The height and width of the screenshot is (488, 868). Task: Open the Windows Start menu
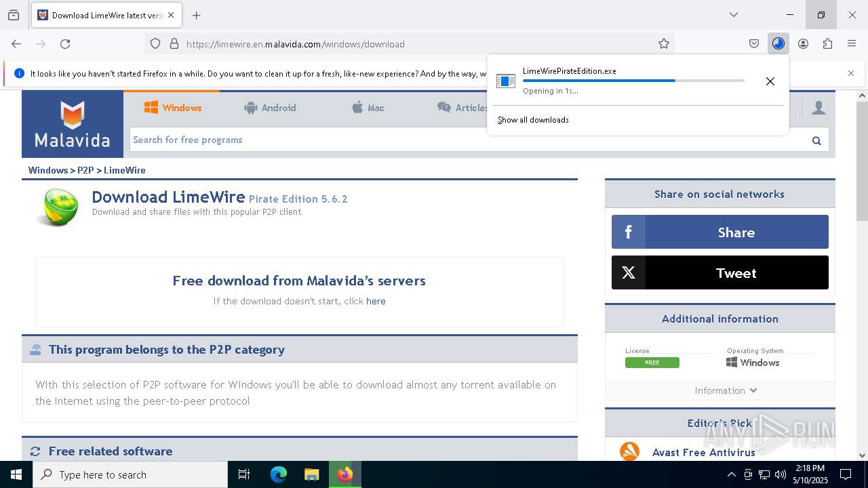click(16, 474)
